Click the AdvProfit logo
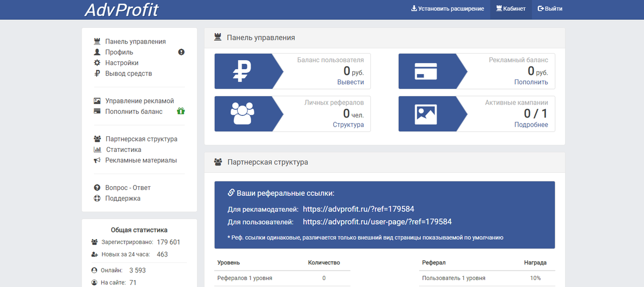Viewport: 644px width, 287px height. pyautogui.click(x=121, y=10)
